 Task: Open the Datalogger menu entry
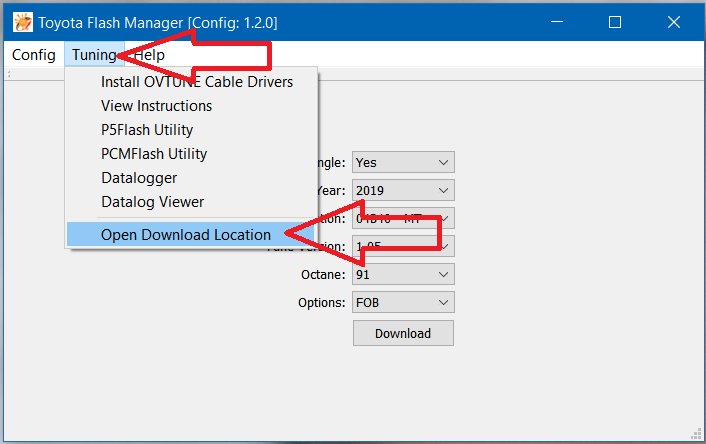(x=192, y=178)
